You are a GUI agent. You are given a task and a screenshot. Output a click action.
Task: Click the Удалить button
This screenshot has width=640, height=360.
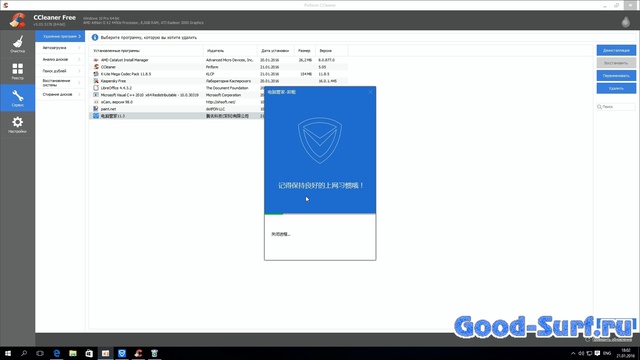[616, 88]
